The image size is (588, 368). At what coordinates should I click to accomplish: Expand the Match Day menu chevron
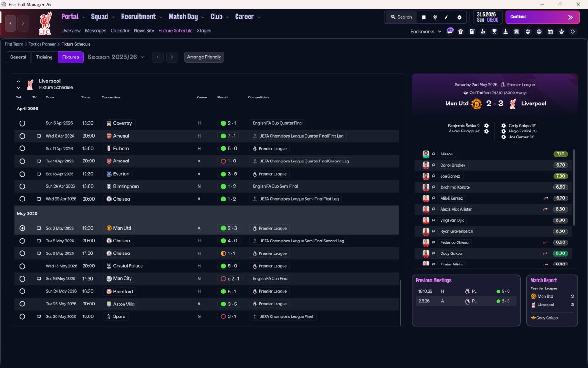[x=203, y=17]
